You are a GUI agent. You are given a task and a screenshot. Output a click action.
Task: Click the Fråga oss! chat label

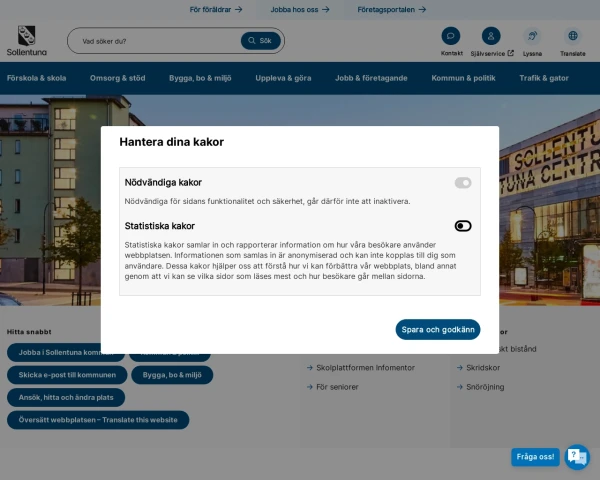pyautogui.click(x=535, y=457)
